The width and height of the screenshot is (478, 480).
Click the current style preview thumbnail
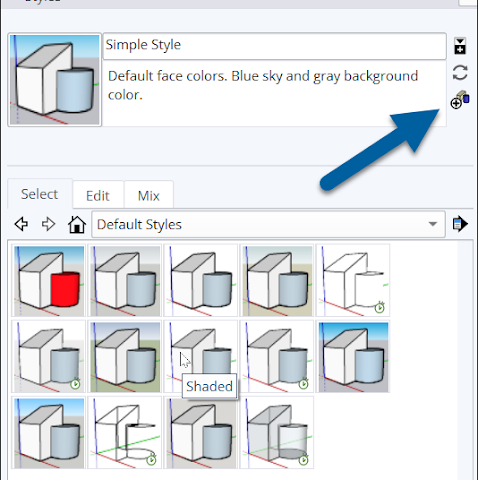[55, 80]
